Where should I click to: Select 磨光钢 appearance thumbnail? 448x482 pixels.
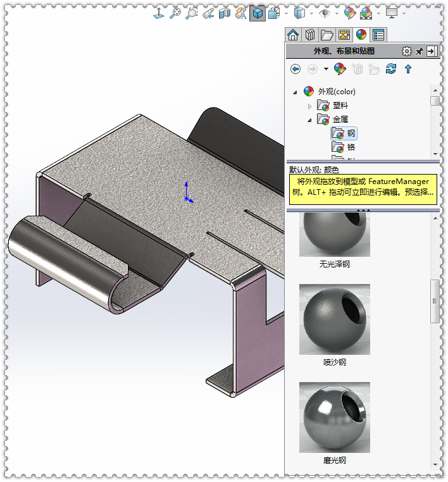coord(335,417)
